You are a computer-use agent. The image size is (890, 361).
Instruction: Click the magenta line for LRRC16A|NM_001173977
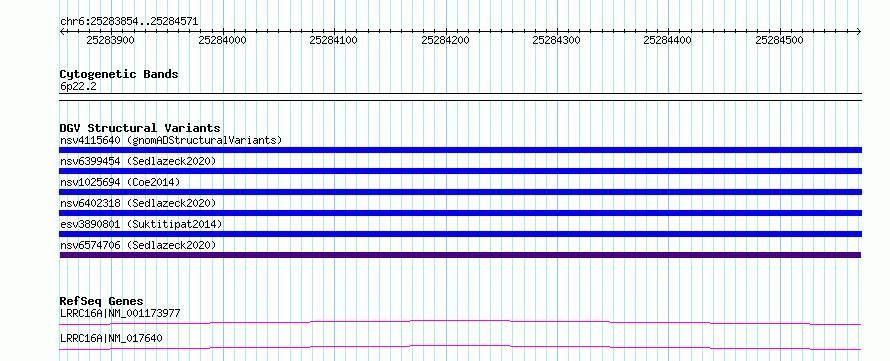(x=460, y=321)
